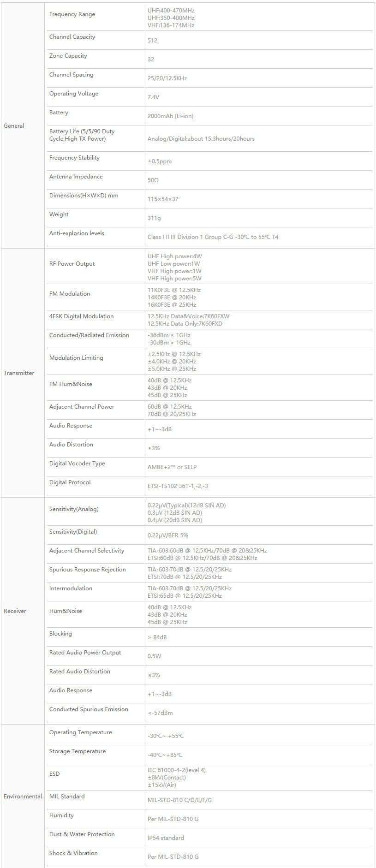Click the IP54 standard value
Image resolution: width=376 pixels, height=868 pixels.
coord(166,838)
